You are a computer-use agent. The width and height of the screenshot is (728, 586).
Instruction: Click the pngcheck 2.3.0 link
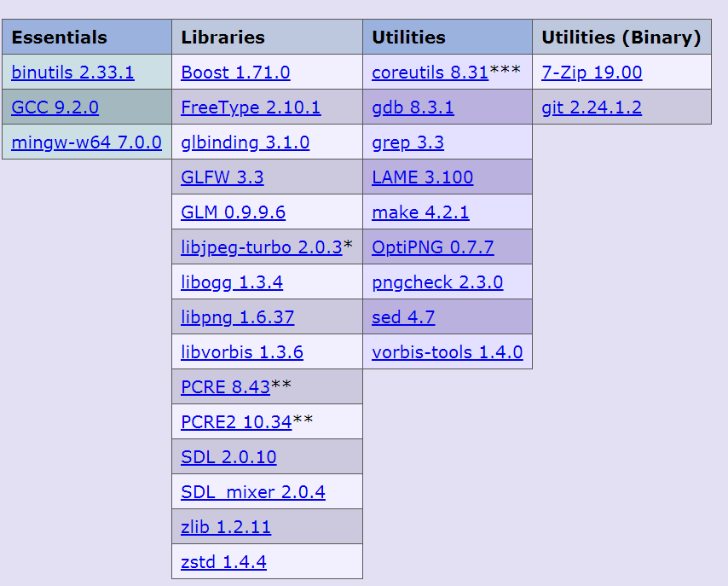tap(437, 282)
